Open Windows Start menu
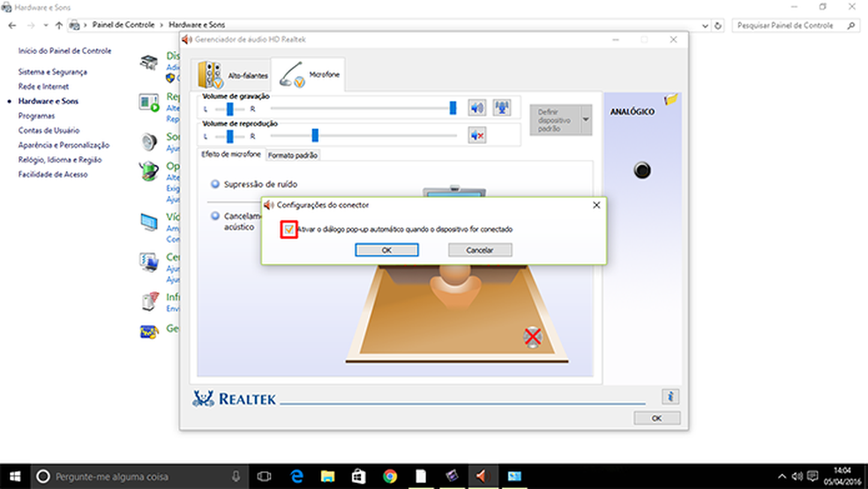This screenshot has width=868, height=489. (15, 477)
